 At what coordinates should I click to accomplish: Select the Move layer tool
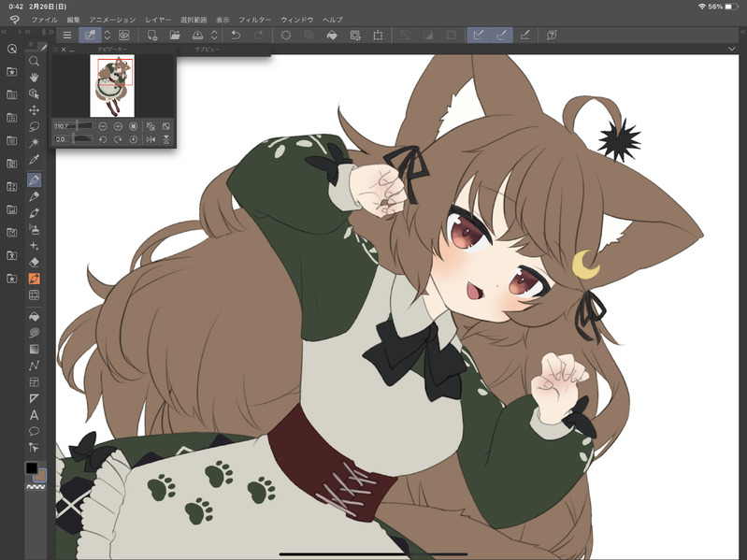pyautogui.click(x=34, y=110)
